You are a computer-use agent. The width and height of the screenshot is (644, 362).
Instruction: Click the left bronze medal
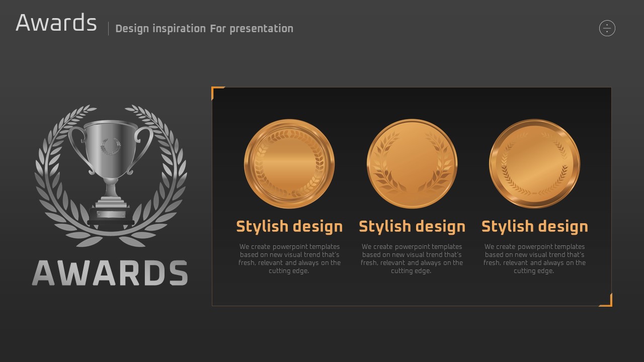(x=289, y=163)
